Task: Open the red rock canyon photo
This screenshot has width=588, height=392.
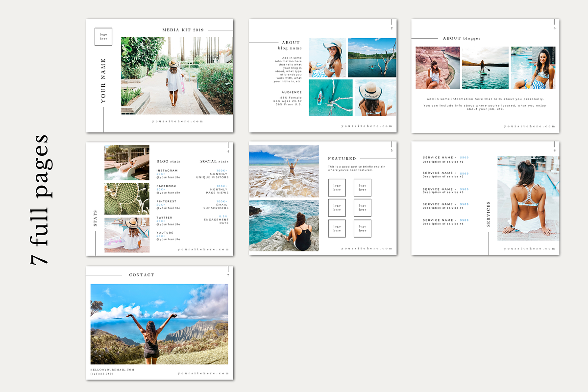Action: pos(438,68)
